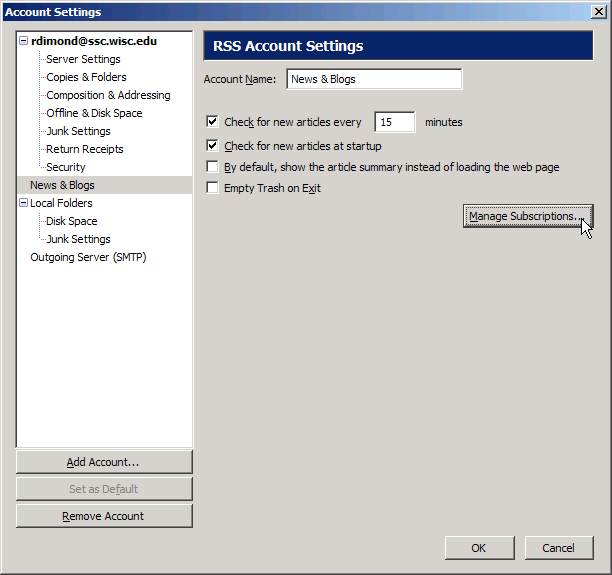Image resolution: width=612 pixels, height=575 pixels.
Task: Select rdimond@ssc.wisc.edu account in tree
Action: pos(94,41)
